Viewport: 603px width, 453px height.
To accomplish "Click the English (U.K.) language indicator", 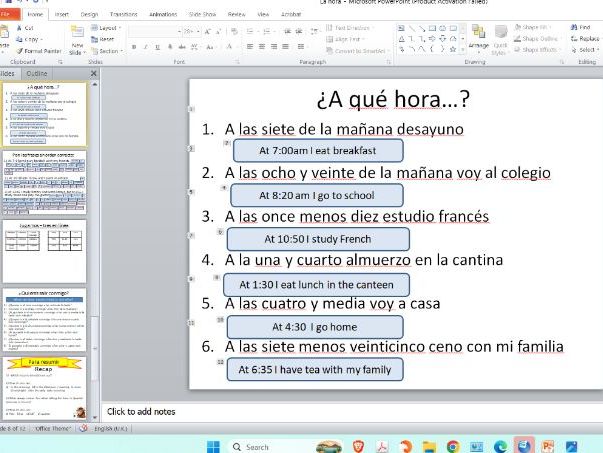I will click(x=110, y=428).
